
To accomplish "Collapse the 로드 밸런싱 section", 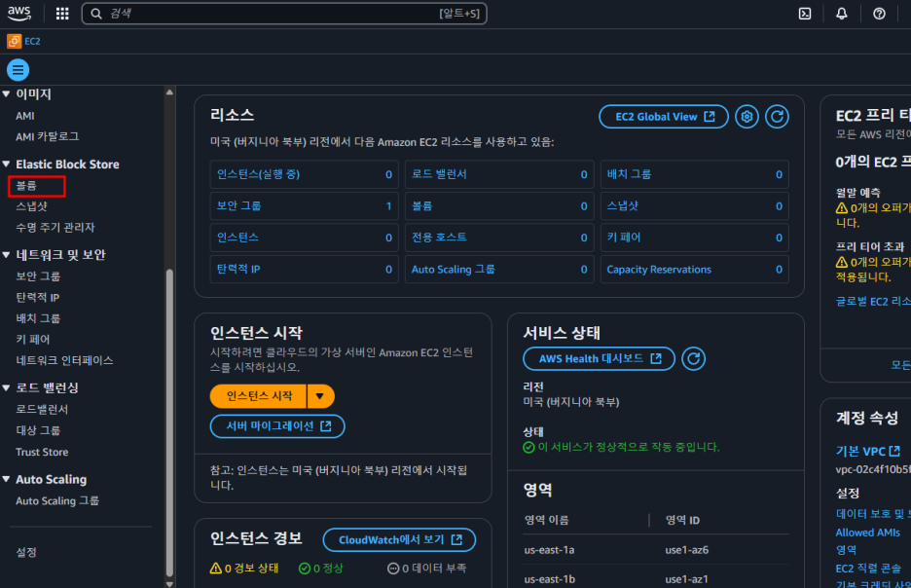I will (x=7, y=387).
